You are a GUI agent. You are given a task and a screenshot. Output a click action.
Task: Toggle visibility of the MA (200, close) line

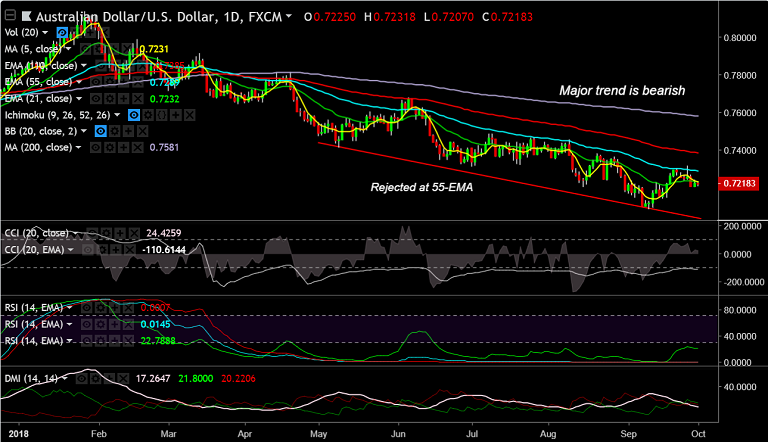96,147
